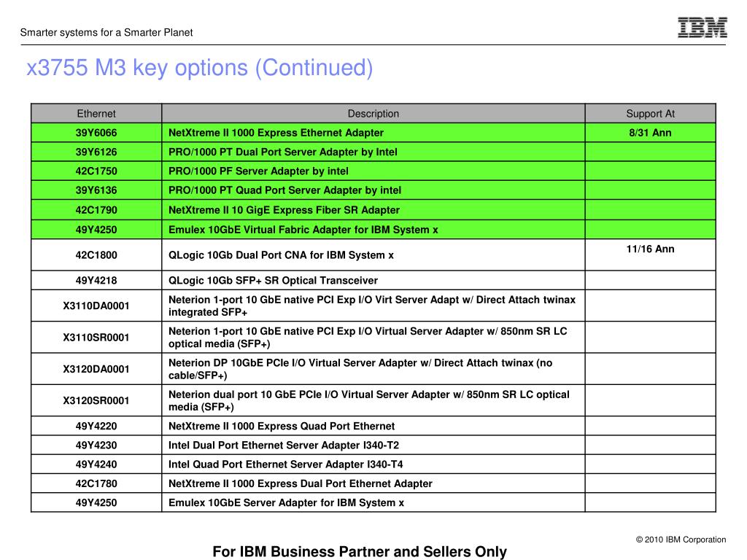The image size is (747, 560).
Task: Select part number 39Y6066
Action: [96, 133]
